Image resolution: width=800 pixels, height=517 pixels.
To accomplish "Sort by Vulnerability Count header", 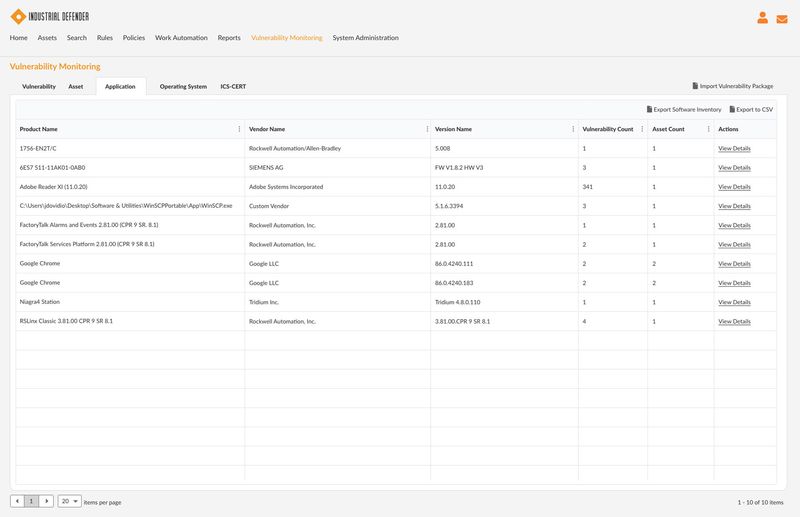I will pos(608,129).
